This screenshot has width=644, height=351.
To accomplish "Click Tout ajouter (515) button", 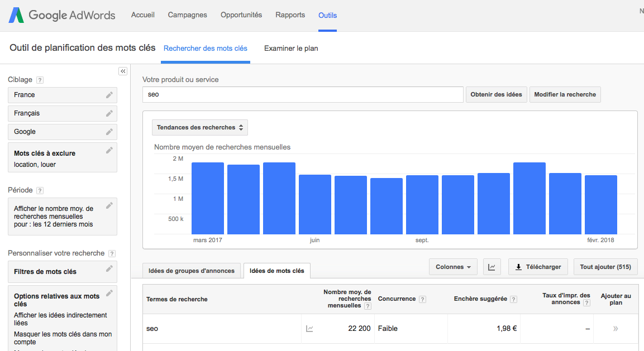I will tap(605, 267).
